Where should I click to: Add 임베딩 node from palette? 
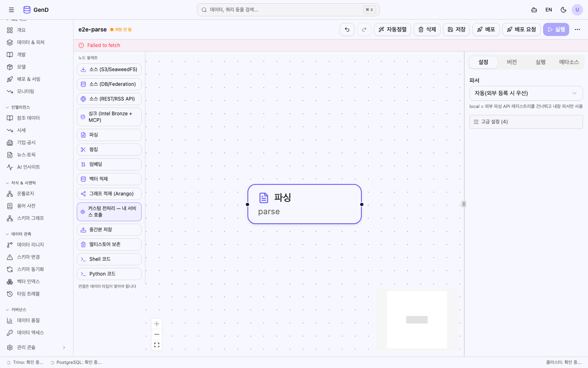click(x=109, y=164)
